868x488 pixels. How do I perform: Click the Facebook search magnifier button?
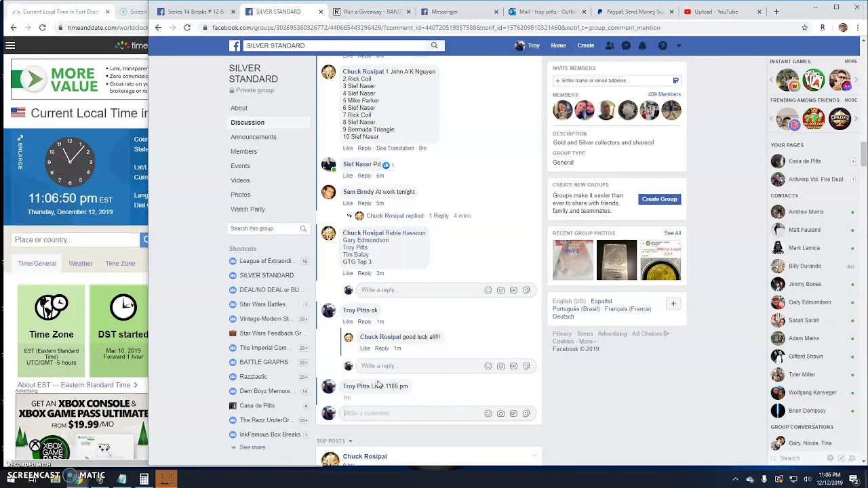point(435,45)
